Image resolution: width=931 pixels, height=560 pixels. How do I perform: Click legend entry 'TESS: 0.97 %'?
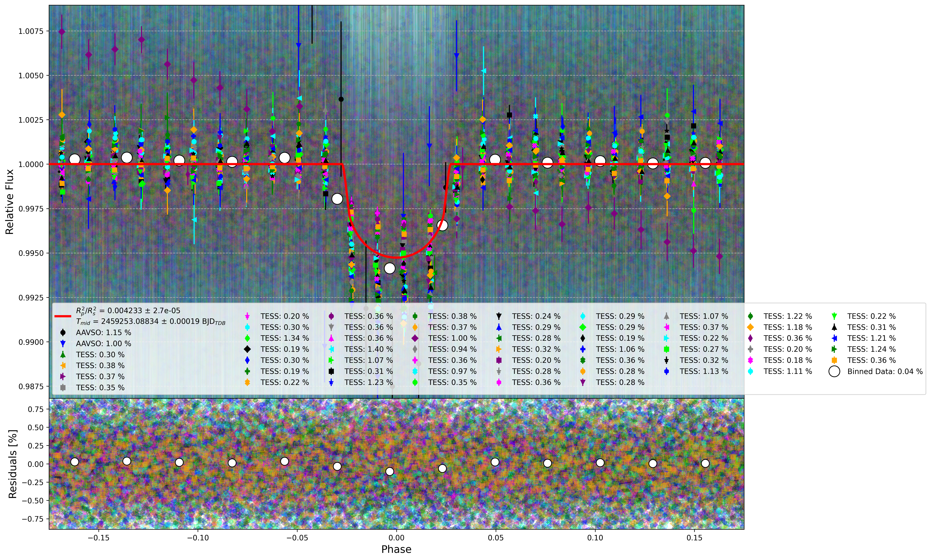[452, 372]
